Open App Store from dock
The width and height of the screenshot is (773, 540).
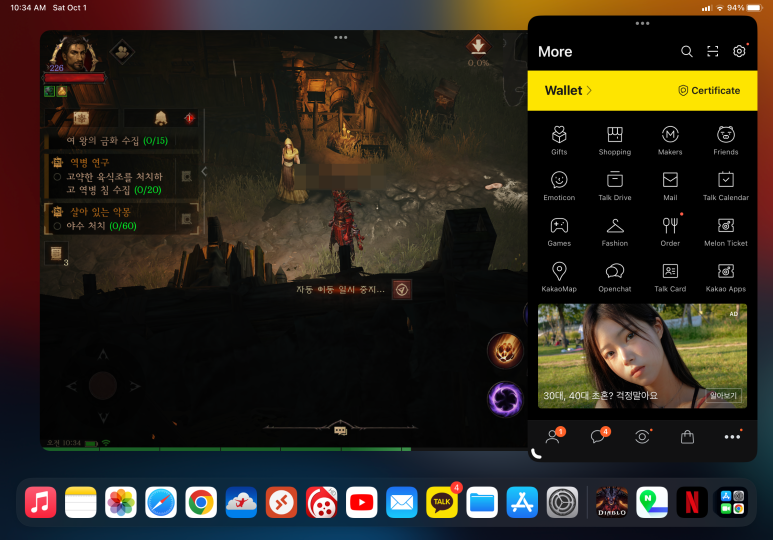(522, 502)
